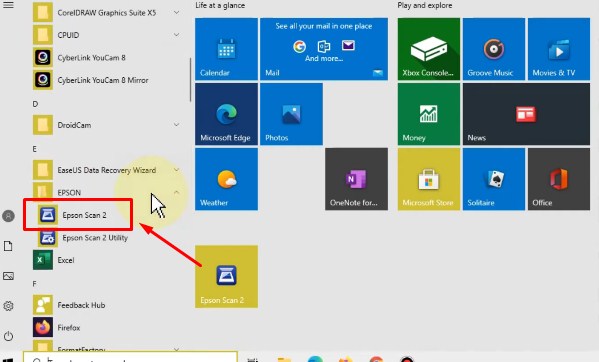Open the Pictures sidebar icon

click(8, 276)
